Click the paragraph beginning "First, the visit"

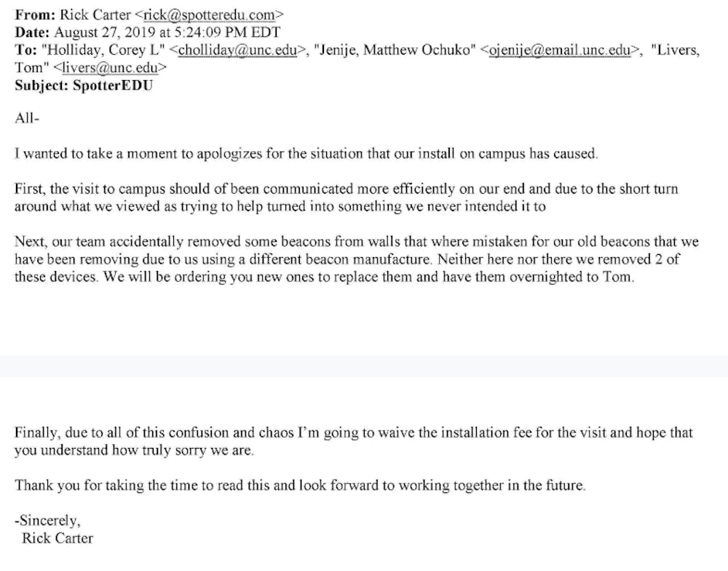[x=346, y=197]
